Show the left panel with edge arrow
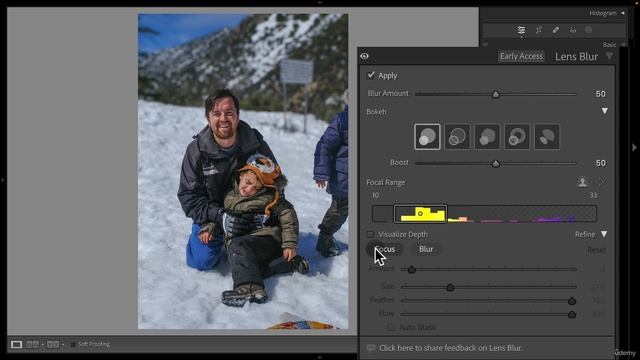Image resolution: width=640 pixels, height=360 pixels. pyautogui.click(x=3, y=179)
